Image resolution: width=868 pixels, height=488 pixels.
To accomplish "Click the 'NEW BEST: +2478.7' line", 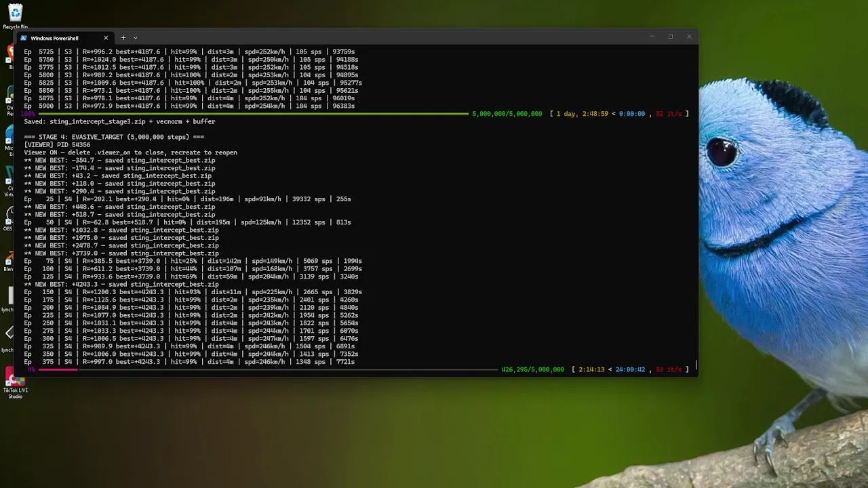I will coord(121,245).
